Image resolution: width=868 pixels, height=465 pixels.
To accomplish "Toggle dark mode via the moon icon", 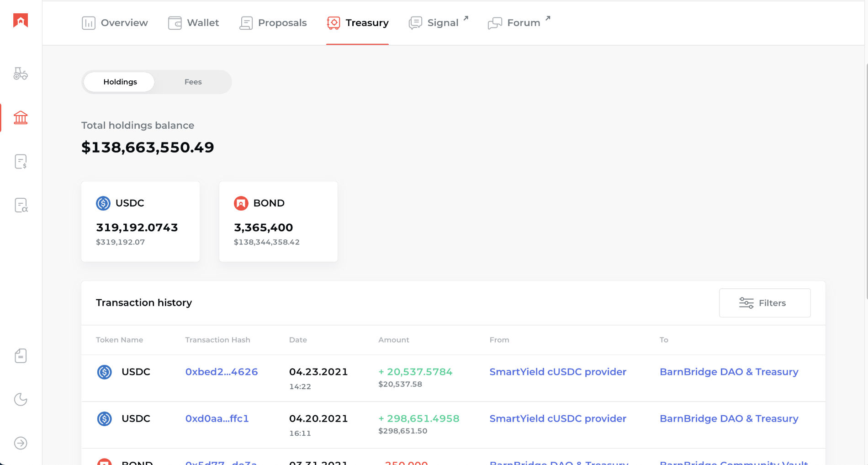I will (x=21, y=399).
